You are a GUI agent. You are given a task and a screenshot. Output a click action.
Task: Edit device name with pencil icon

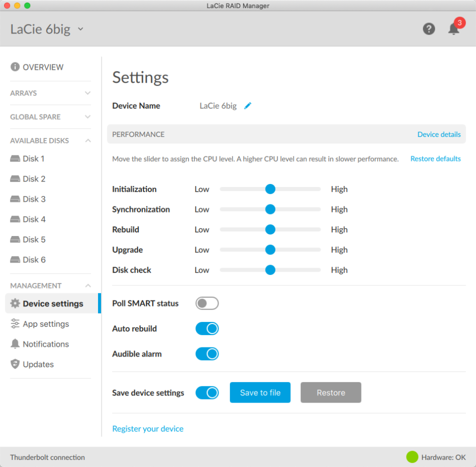248,106
